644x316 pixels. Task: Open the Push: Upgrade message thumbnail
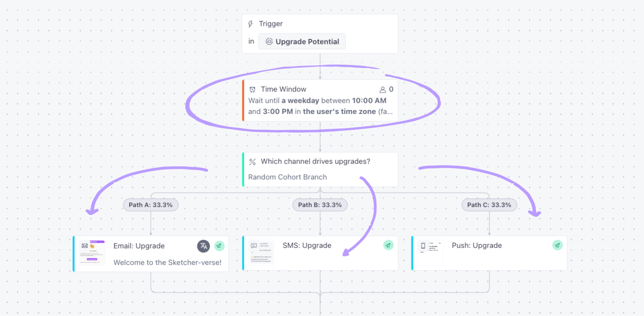click(x=430, y=253)
